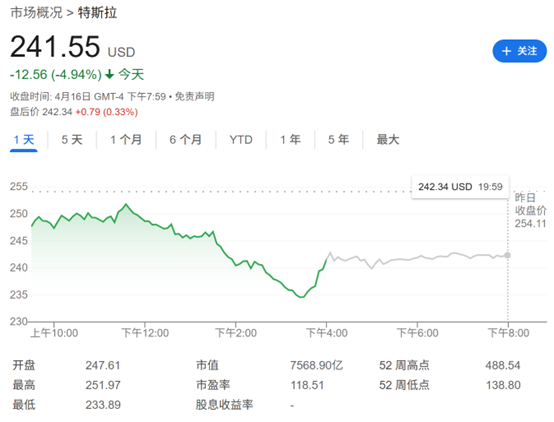Switch to the 最大 range tab
This screenshot has height=422, width=554.
click(x=388, y=140)
